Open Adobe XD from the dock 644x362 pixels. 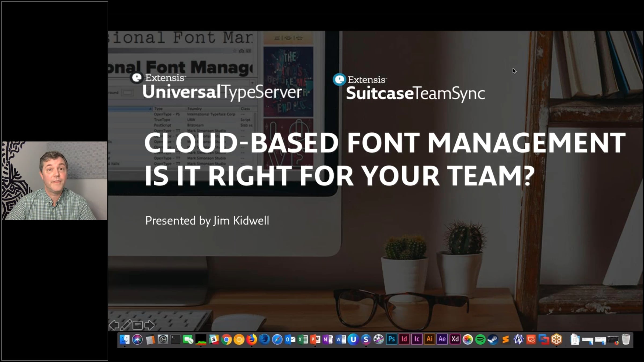pos(455,339)
